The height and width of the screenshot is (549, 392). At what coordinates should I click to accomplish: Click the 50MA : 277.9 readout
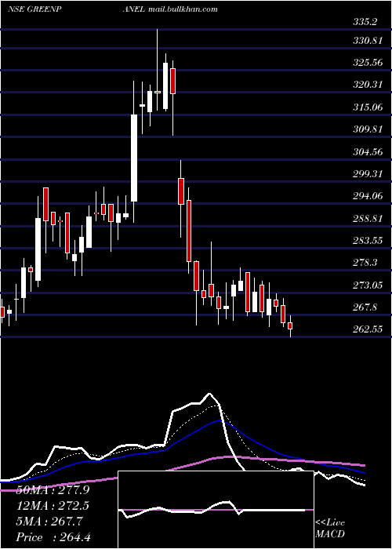[53, 490]
